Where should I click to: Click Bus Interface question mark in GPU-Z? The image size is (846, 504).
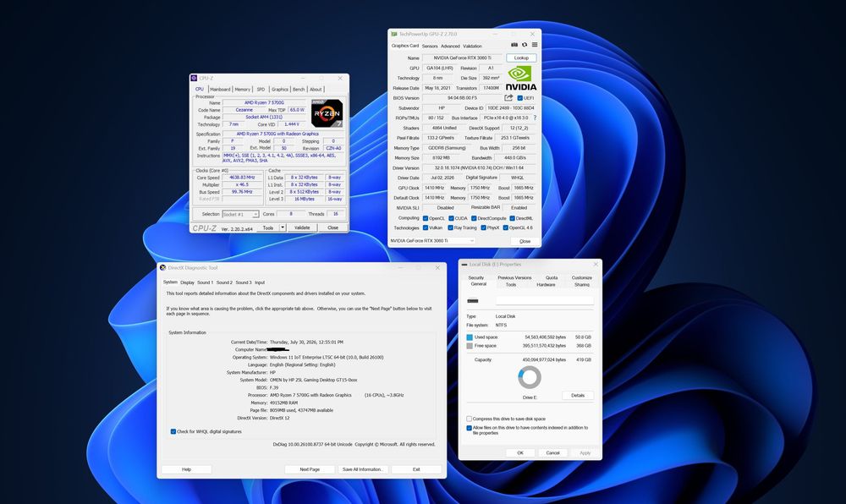point(535,118)
